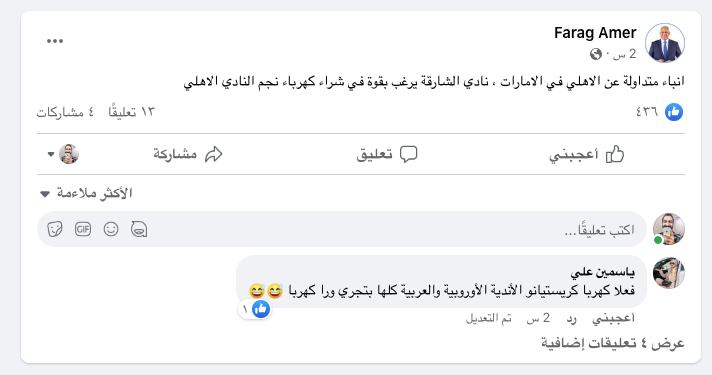This screenshot has height=375, width=712.
Task: Expand عرض ٤ تعليقات إضافية
Action: click(612, 343)
